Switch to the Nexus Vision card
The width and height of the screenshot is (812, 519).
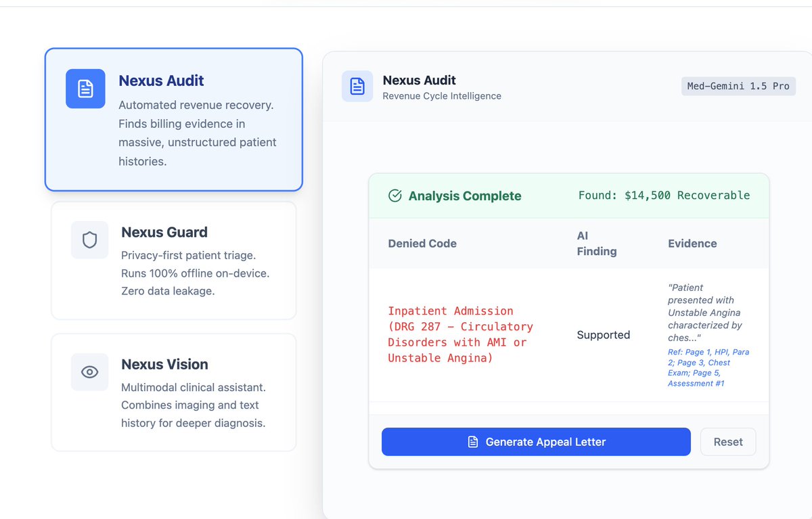(x=173, y=392)
